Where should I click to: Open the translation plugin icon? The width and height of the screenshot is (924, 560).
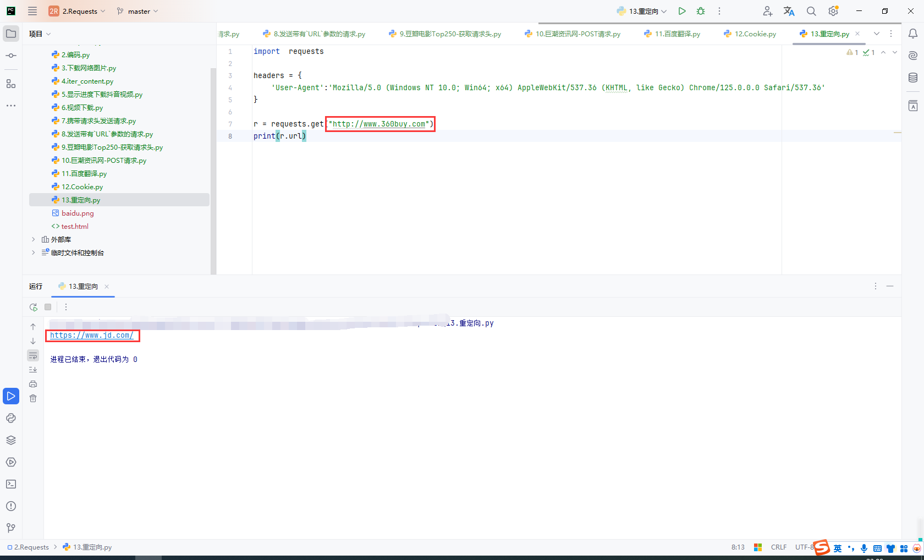(789, 11)
